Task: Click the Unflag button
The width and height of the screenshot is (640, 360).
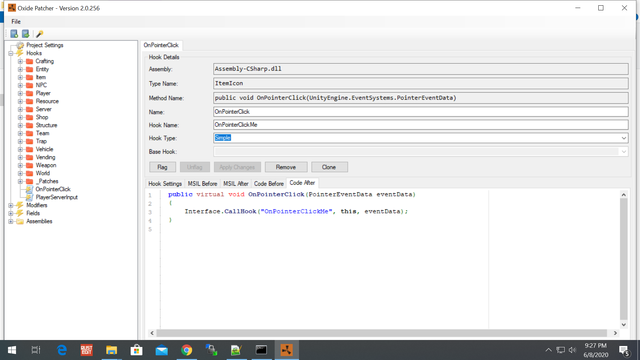Action: tap(195, 167)
